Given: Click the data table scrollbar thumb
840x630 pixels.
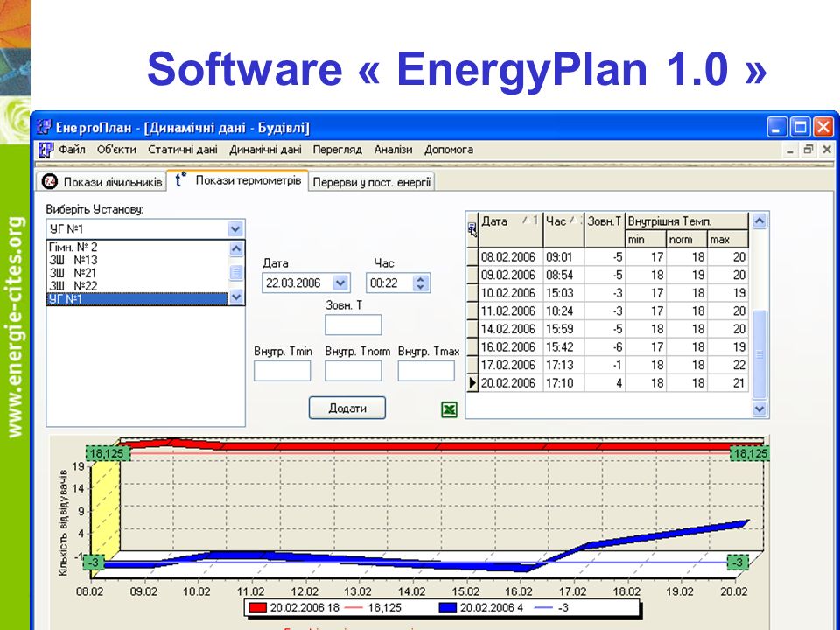Looking at the screenshot, I should (x=759, y=354).
